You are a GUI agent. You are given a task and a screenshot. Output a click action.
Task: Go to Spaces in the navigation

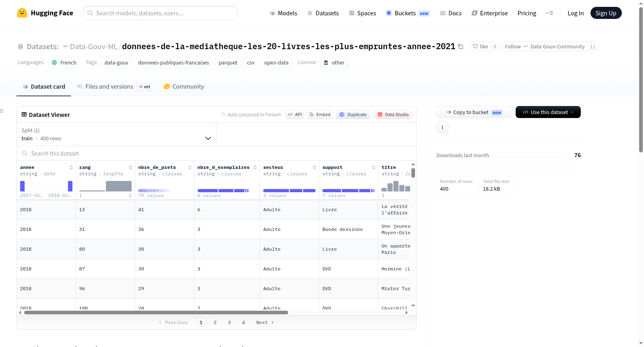pyautogui.click(x=363, y=13)
